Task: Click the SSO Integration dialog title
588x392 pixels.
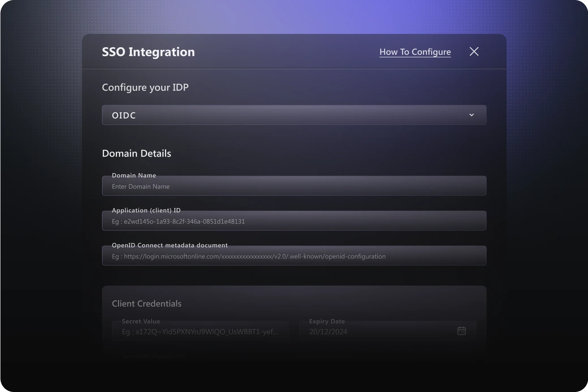Action: tap(148, 52)
